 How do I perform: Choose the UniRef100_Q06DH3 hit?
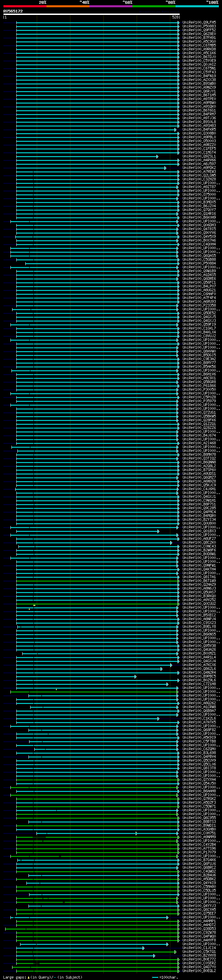click(x=199, y=225)
